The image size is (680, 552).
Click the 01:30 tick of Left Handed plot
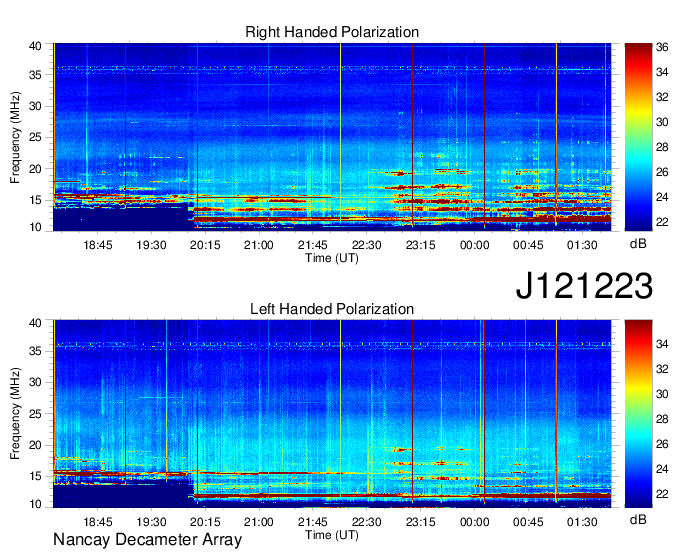(x=582, y=522)
